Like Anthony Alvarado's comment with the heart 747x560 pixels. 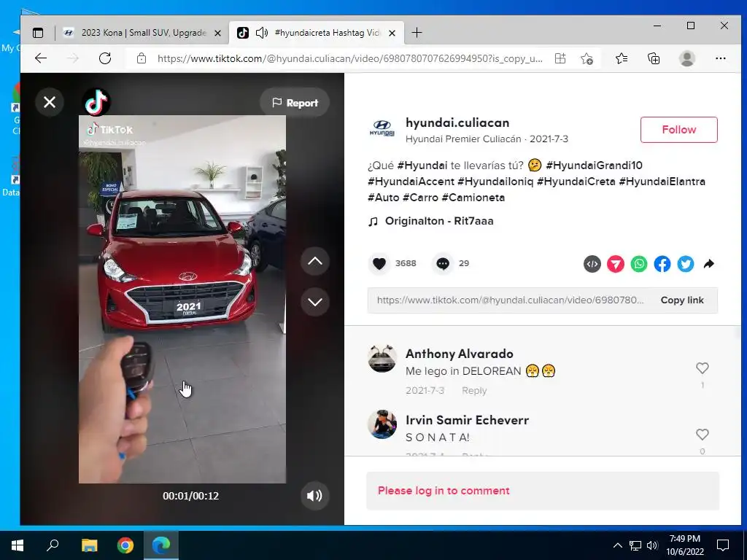(703, 367)
